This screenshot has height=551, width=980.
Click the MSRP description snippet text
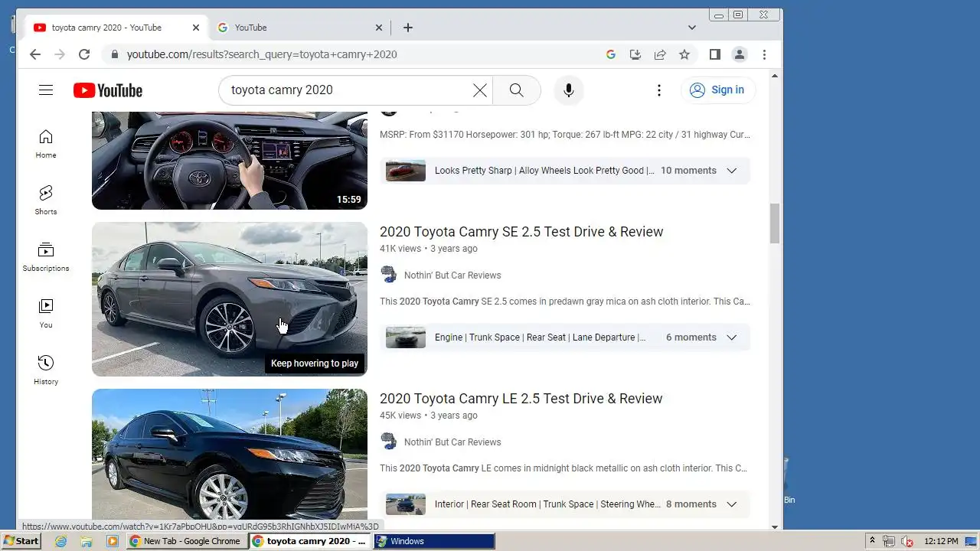565,135
